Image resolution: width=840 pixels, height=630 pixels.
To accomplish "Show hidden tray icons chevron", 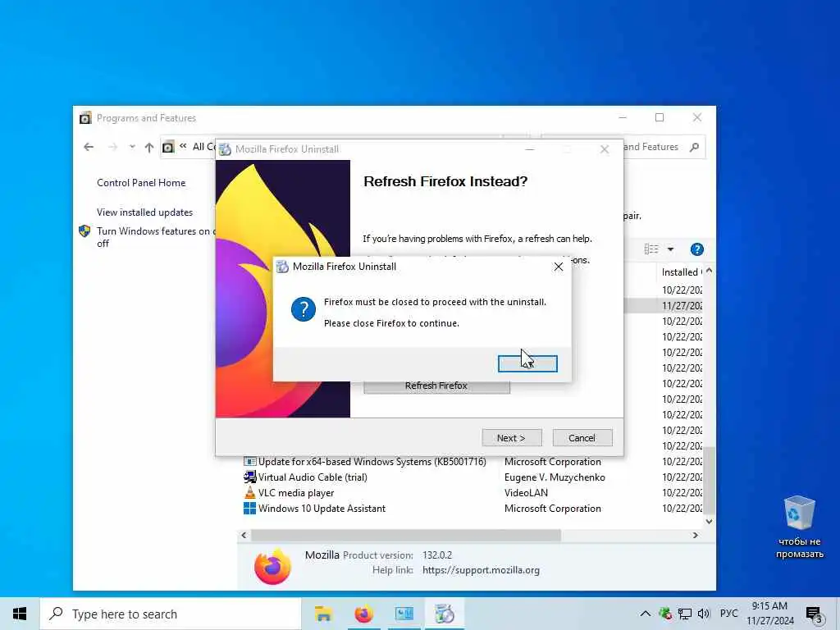I will [x=646, y=614].
